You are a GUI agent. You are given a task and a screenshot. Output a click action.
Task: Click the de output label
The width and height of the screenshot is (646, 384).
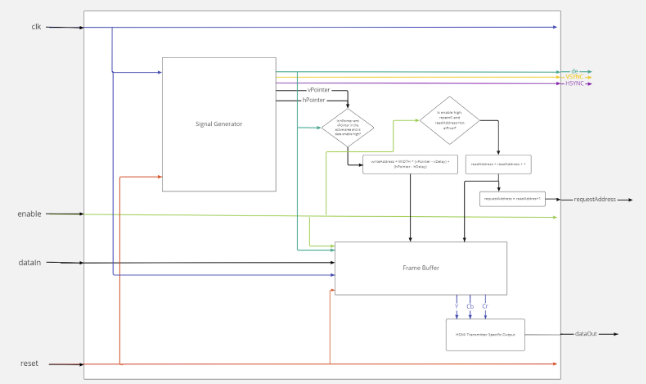pyautogui.click(x=575, y=71)
